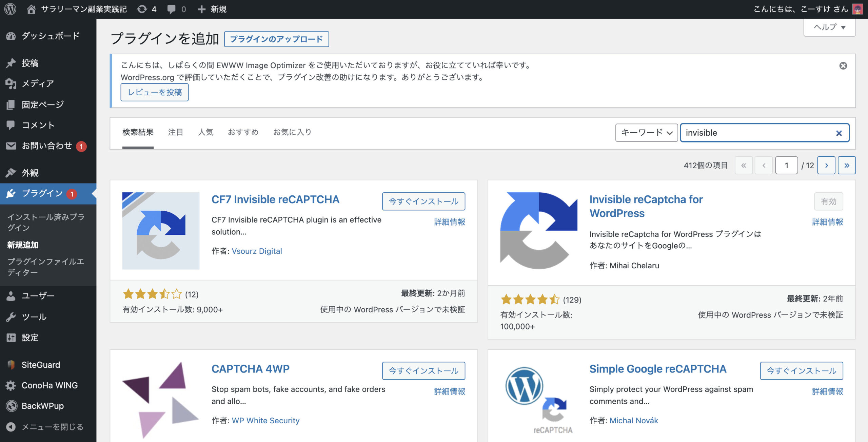Switch to the 人気 tab
868x442 pixels.
pos(205,132)
